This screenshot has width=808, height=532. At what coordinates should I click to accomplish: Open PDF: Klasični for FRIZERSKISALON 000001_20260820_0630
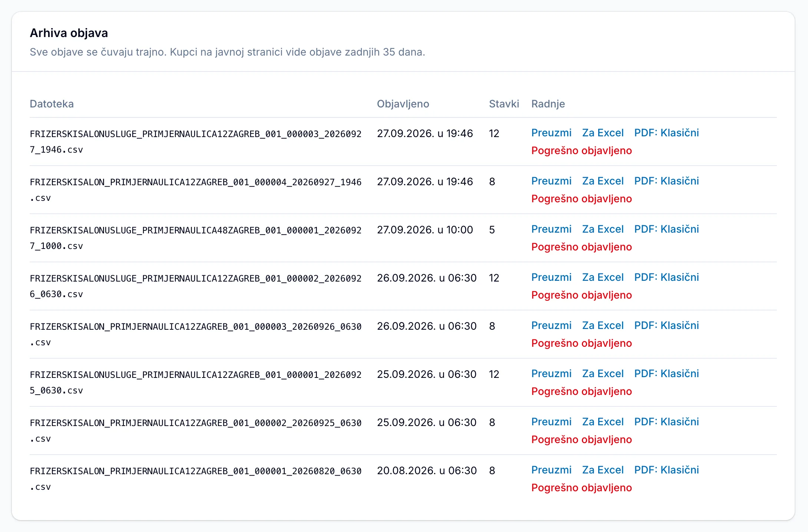coord(666,470)
